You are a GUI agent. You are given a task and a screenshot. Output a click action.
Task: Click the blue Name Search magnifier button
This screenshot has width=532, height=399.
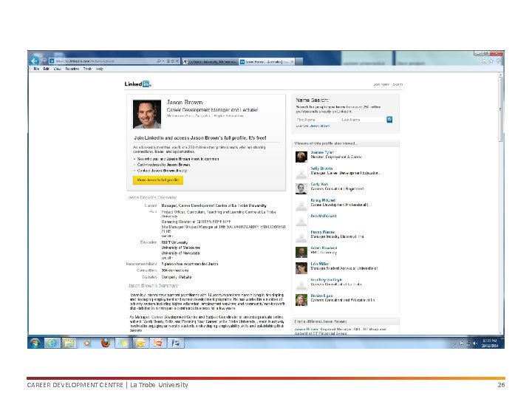[x=389, y=120]
